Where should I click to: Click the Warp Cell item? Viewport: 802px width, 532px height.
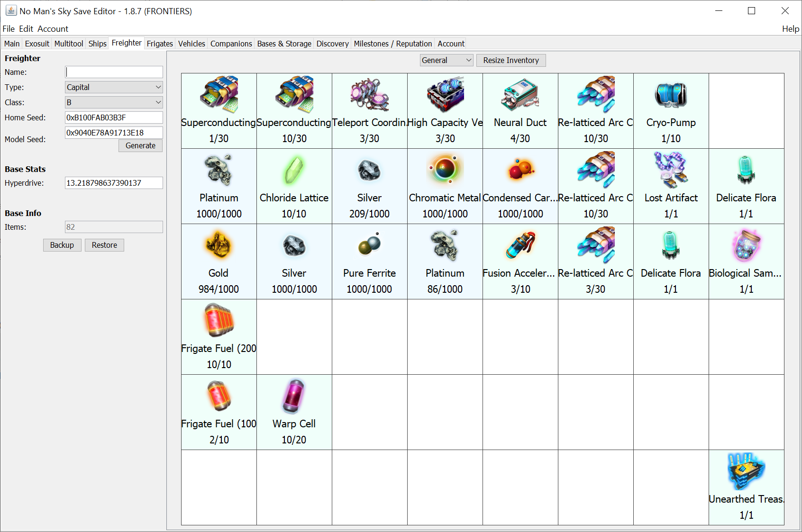(294, 412)
